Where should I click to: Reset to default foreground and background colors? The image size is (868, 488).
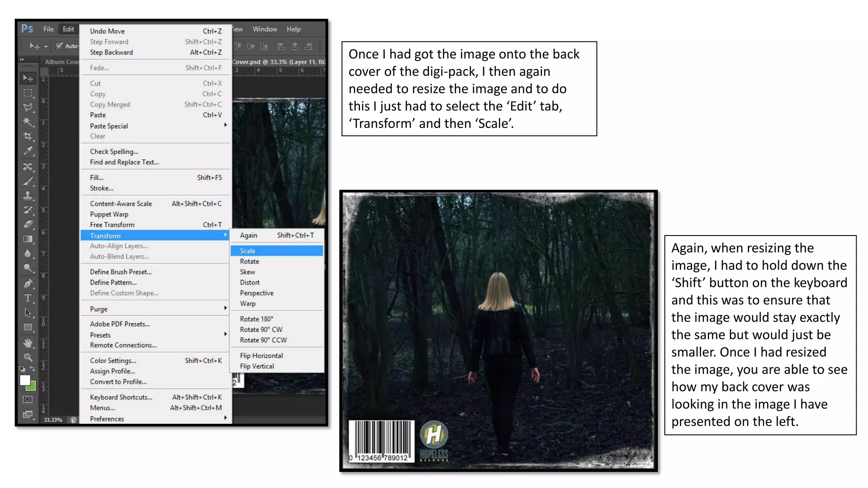[22, 369]
